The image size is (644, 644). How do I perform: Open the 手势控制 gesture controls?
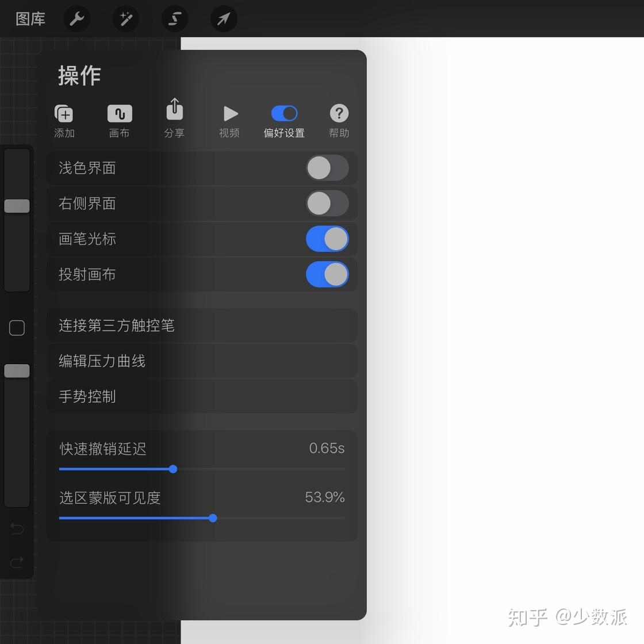(201, 396)
